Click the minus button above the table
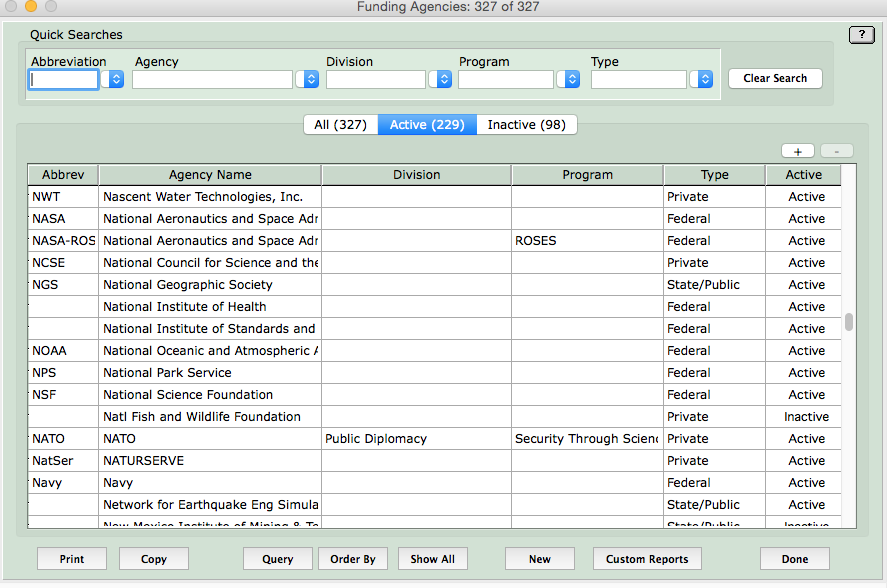The width and height of the screenshot is (887, 588). (x=836, y=151)
